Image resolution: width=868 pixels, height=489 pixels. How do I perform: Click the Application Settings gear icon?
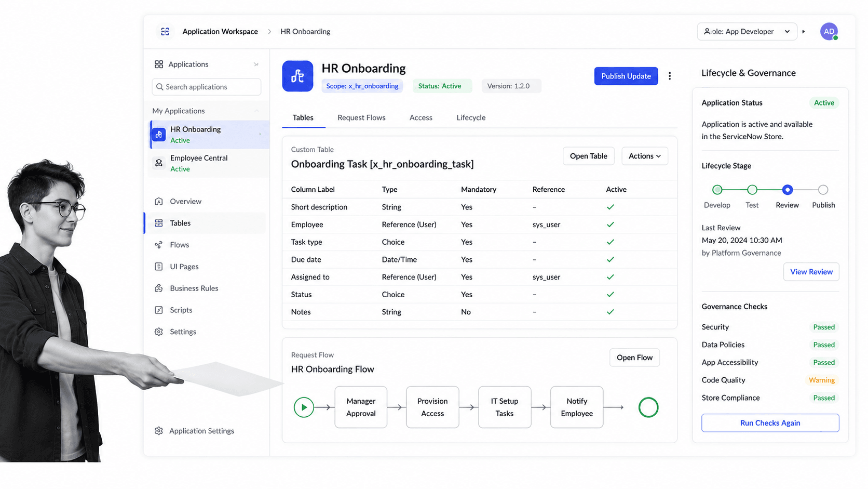pyautogui.click(x=159, y=431)
